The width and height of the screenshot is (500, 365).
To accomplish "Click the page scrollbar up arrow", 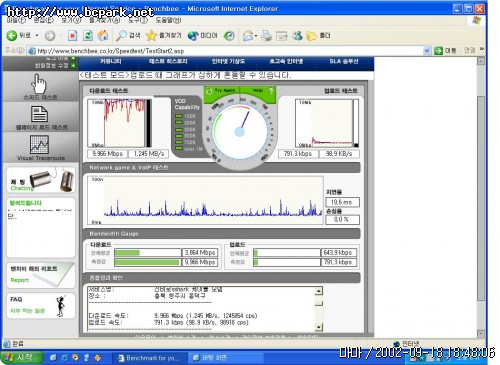I will [x=481, y=61].
